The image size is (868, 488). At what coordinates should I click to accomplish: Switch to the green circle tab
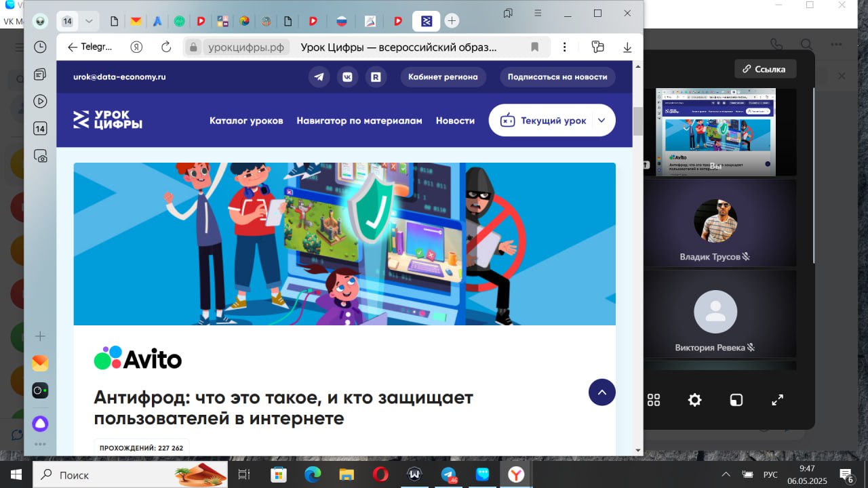(179, 21)
